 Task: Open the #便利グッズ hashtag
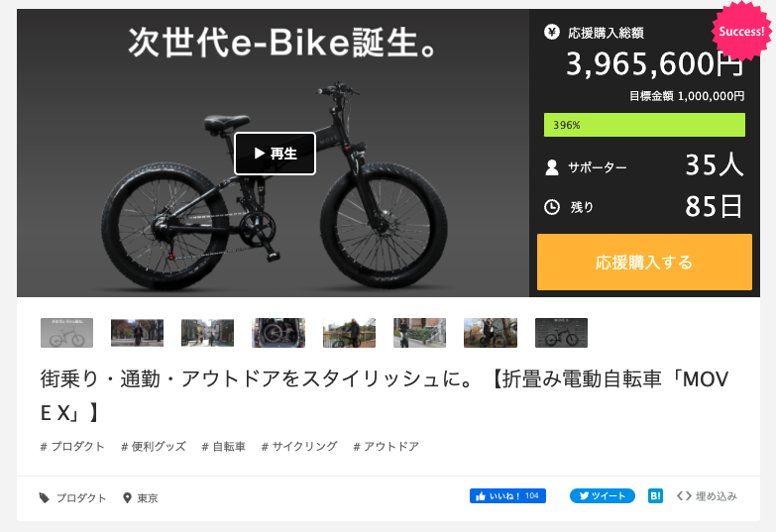click(x=154, y=447)
